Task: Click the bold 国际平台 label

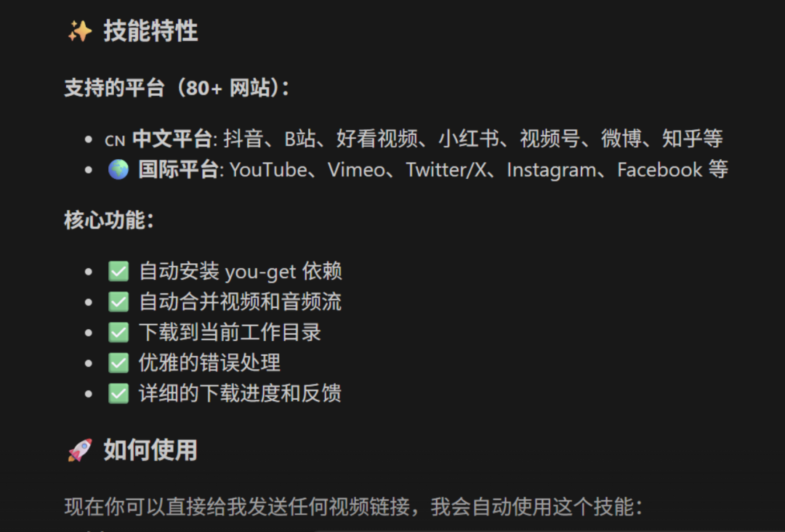Action: pyautogui.click(x=178, y=169)
